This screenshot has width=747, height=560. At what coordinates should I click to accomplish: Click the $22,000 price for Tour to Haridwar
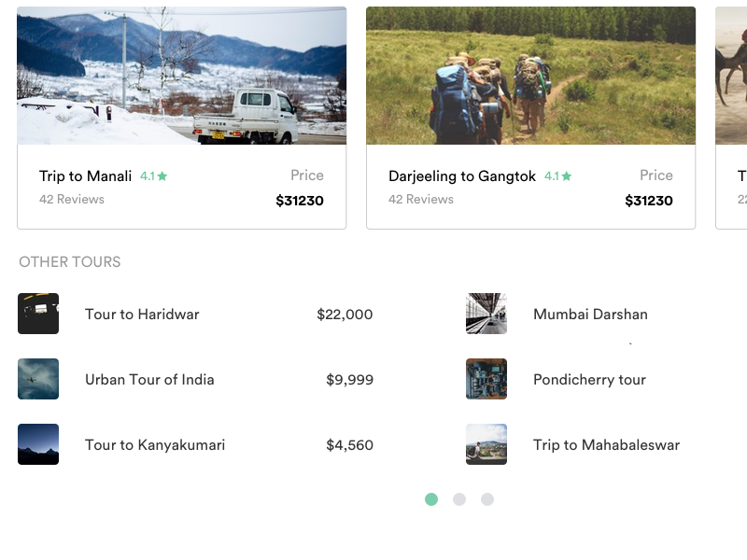pos(345,315)
